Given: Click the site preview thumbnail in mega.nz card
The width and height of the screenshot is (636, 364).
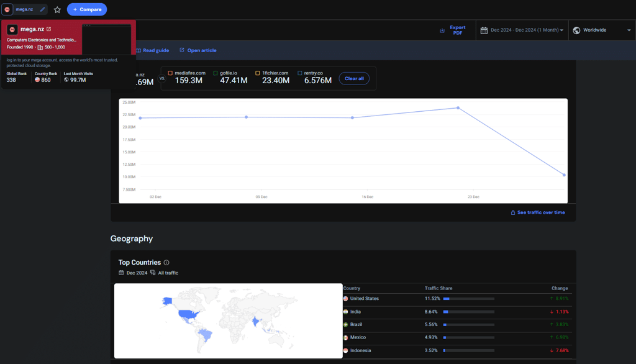Looking at the screenshot, I should [106, 39].
